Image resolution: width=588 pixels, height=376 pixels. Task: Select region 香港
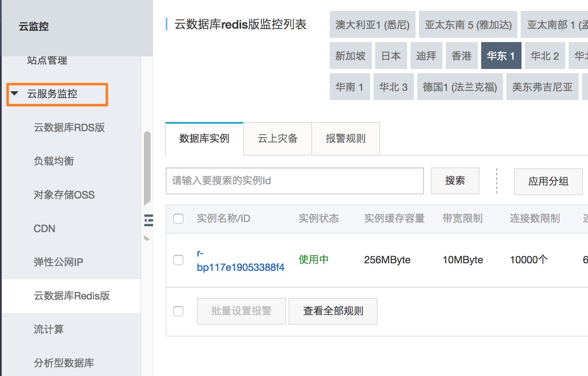[x=461, y=56]
